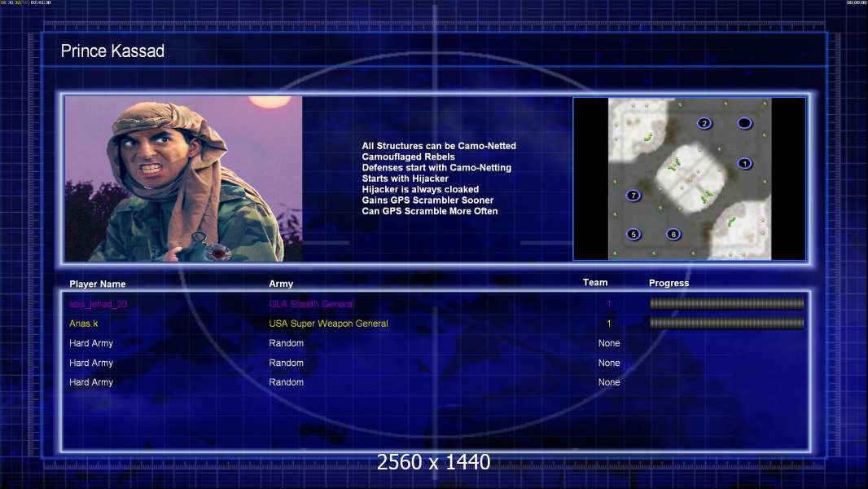Click the 00:00:03 timer at top right
The width and height of the screenshot is (868, 489).
tap(857, 2)
